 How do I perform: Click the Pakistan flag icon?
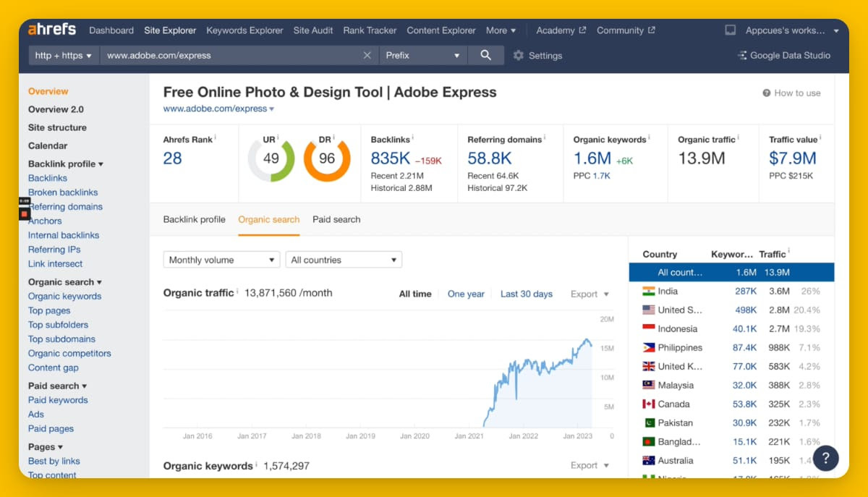click(x=648, y=422)
